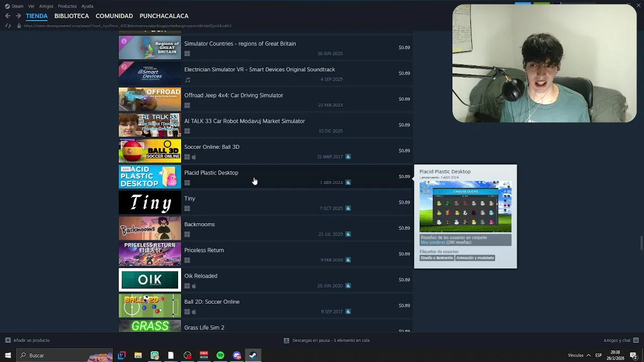The height and width of the screenshot is (362, 644).
Task: Click the plus icon beside Añadir un producto
Action: [x=8, y=340]
